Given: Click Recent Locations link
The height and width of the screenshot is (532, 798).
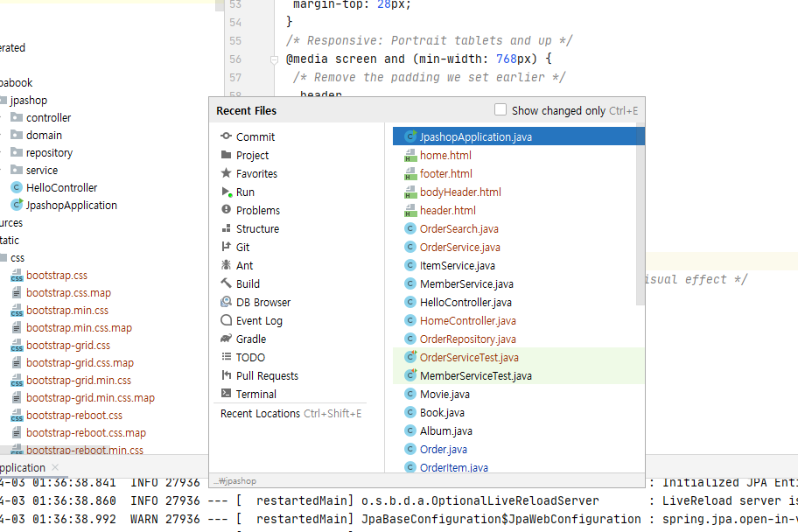Looking at the screenshot, I should pyautogui.click(x=260, y=413).
